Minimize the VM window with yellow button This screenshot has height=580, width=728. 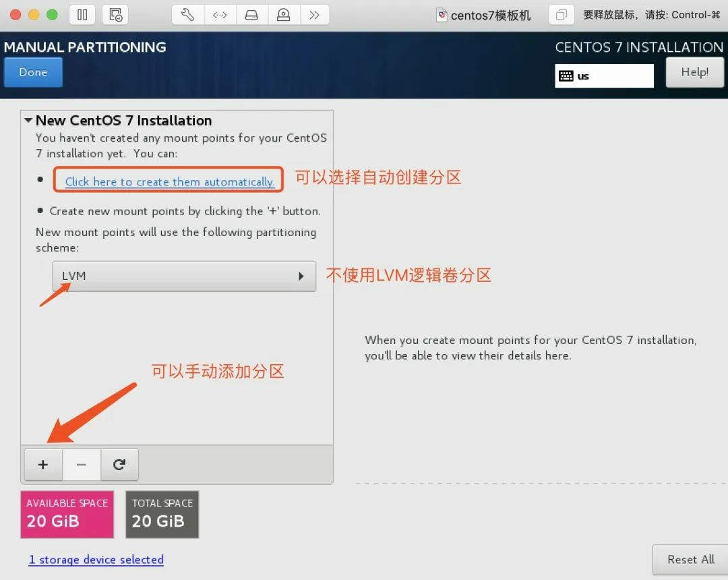tap(34, 15)
